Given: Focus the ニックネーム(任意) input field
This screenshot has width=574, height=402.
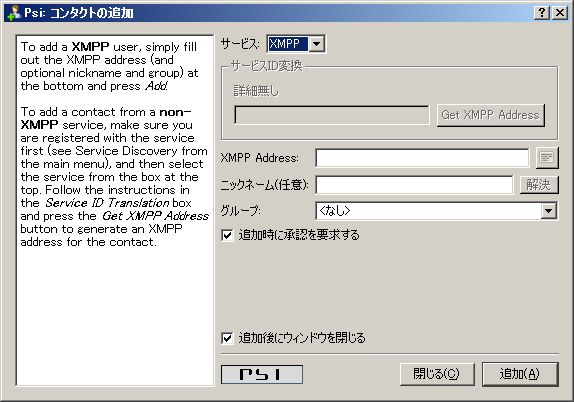Looking at the screenshot, I should pyautogui.click(x=414, y=185).
